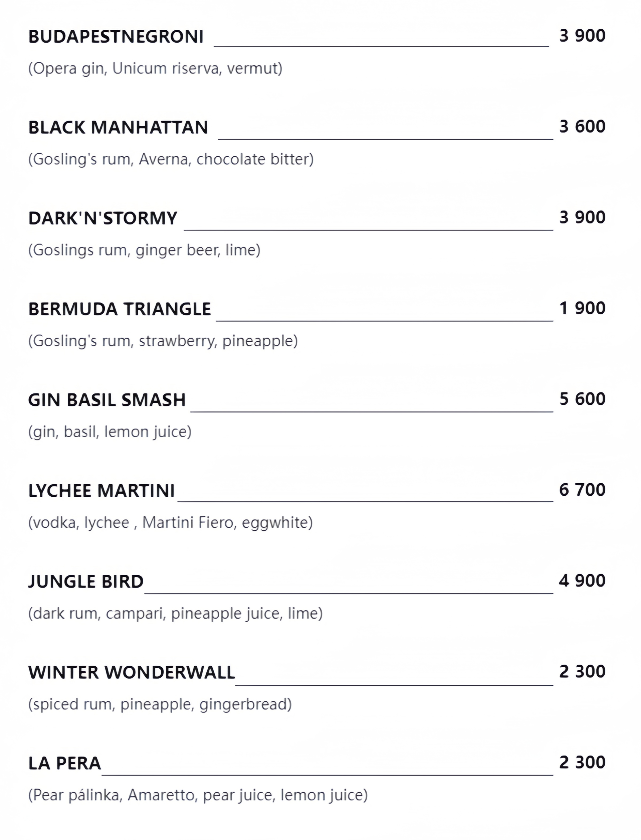Click the Opera gin, Unicum riserva ingredients
This screenshot has height=840, width=641.
pyautogui.click(x=155, y=69)
